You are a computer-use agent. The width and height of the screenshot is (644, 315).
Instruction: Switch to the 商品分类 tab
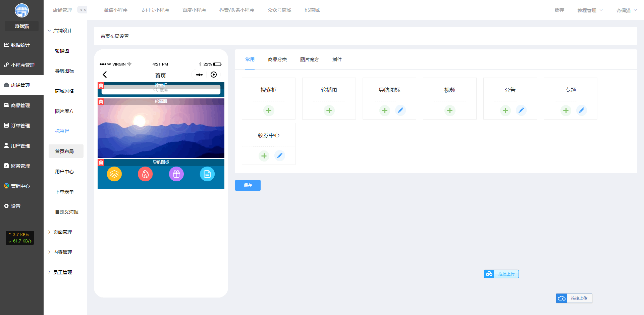[x=277, y=59]
